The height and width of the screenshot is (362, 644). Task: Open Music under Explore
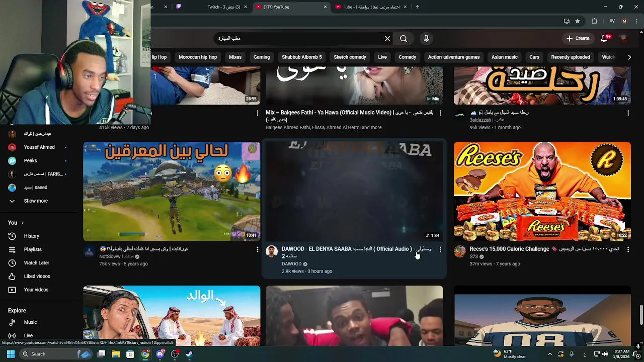pos(30,322)
